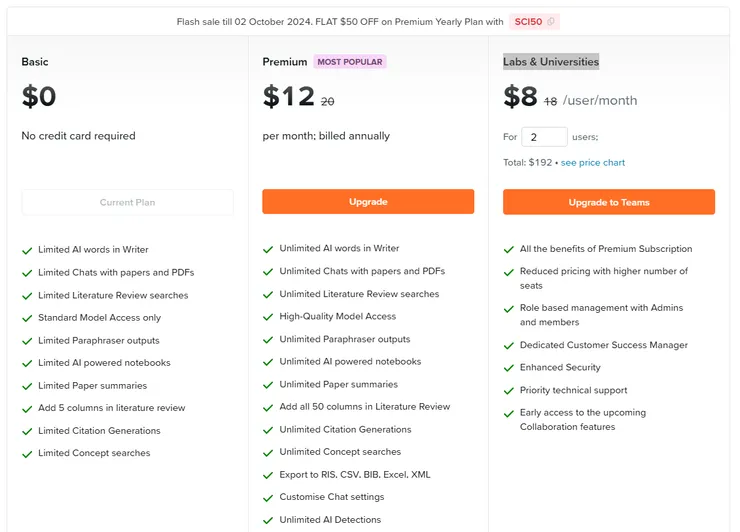Click the Basic plan title
The width and height of the screenshot is (740, 532).
(x=35, y=62)
